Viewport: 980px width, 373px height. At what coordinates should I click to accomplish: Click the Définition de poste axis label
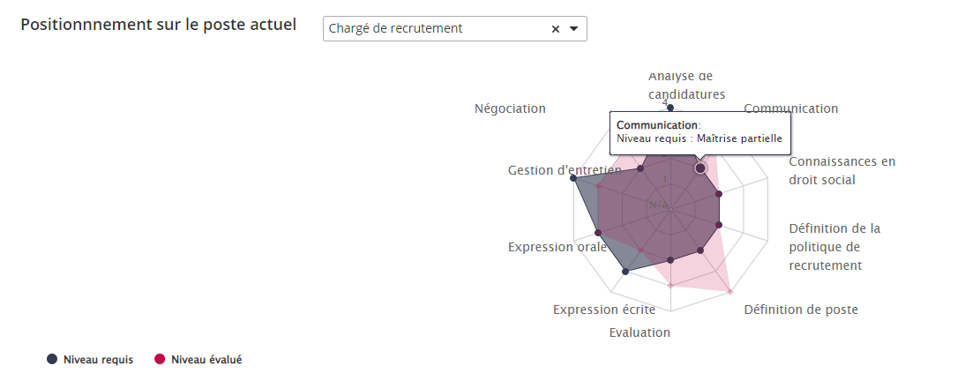pos(800,310)
